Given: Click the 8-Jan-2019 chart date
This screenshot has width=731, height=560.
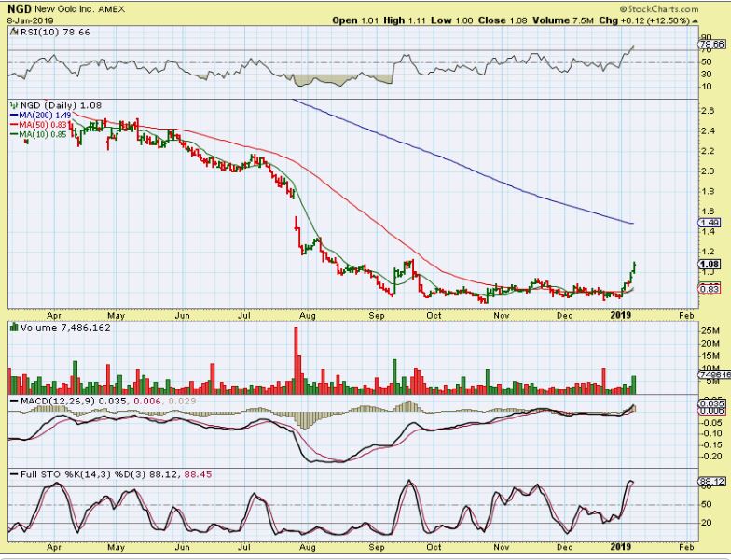Looking at the screenshot, I should [x=30, y=20].
